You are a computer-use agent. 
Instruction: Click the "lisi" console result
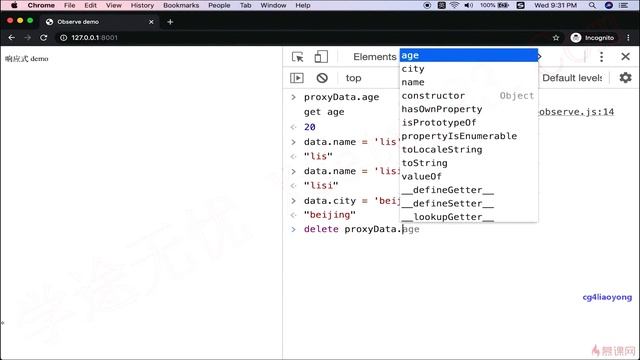(321, 186)
